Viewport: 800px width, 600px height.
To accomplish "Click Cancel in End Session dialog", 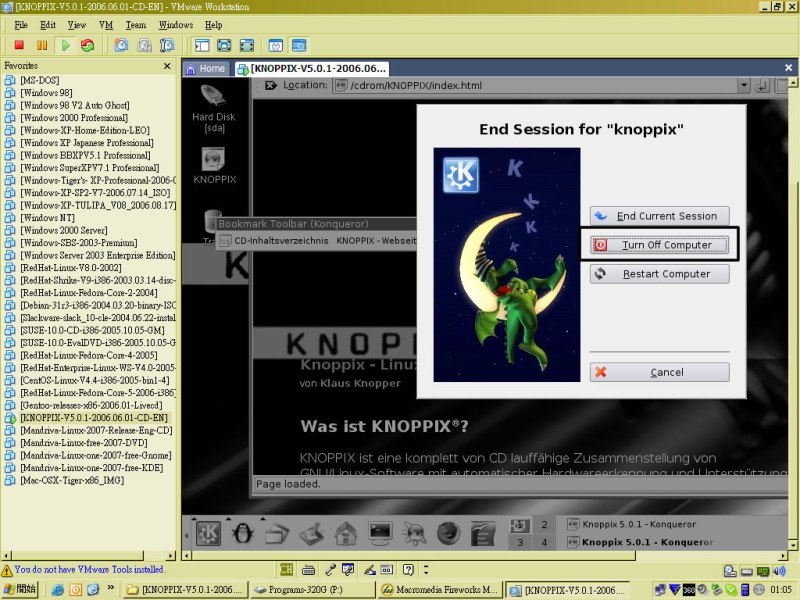I will 660,372.
